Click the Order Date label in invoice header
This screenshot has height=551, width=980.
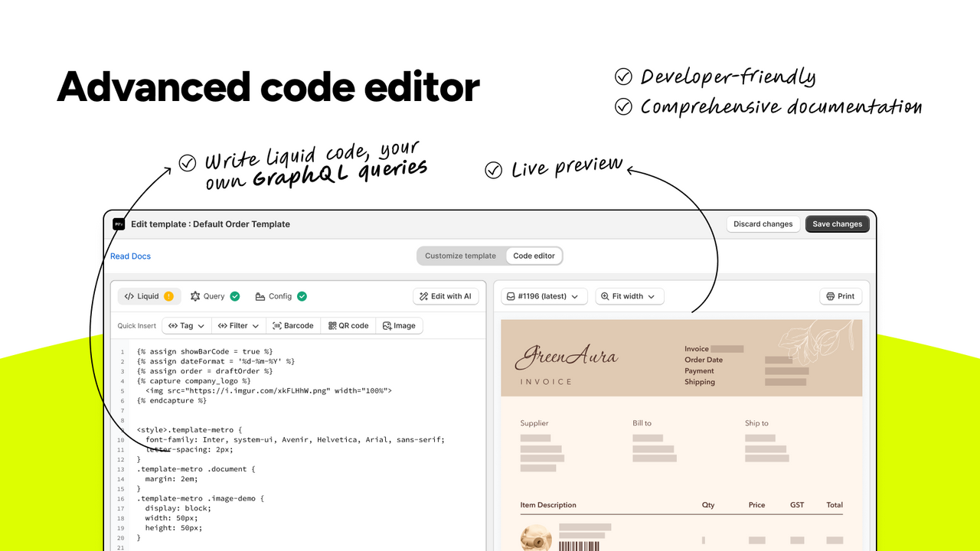(704, 360)
